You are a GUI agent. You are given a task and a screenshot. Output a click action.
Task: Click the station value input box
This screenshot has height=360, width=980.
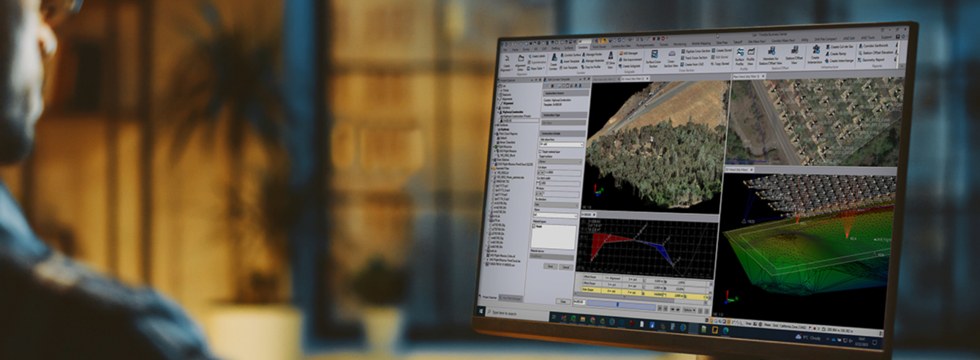[x=579, y=302]
